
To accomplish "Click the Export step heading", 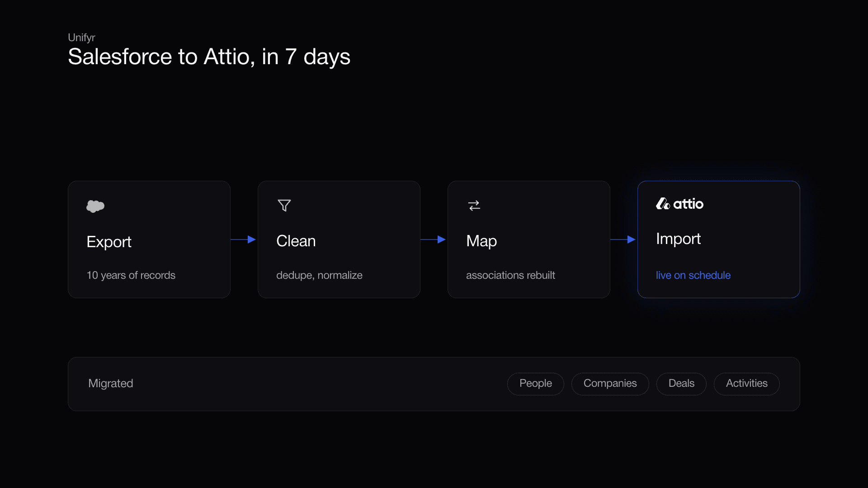I will click(109, 242).
